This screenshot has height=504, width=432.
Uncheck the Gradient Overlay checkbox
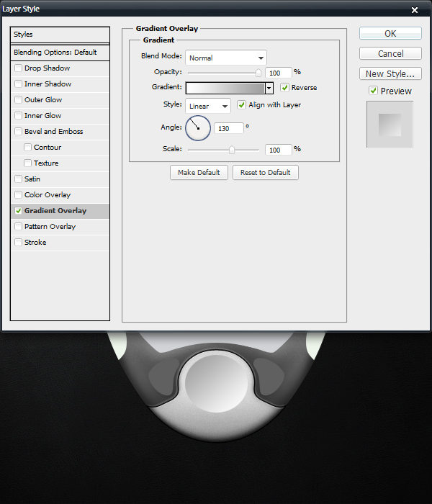(18, 210)
